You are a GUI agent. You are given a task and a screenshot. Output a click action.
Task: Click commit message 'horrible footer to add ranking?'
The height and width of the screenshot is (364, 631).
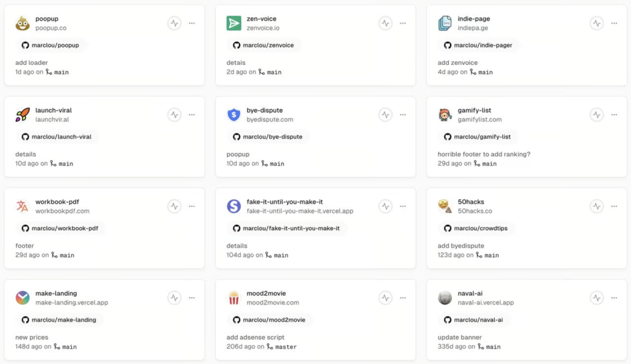(x=484, y=154)
